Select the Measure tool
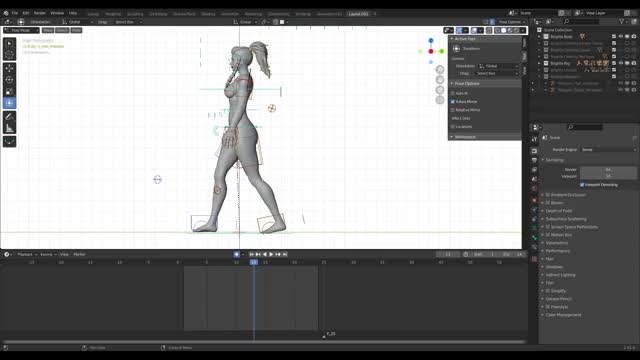This screenshot has height=360, width=640. (10, 128)
